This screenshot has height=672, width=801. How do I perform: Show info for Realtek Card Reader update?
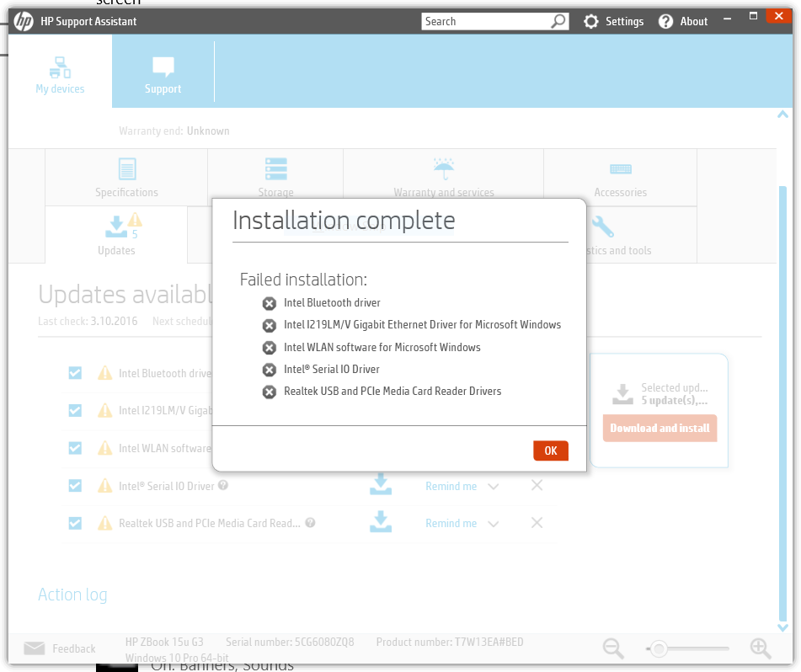310,522
